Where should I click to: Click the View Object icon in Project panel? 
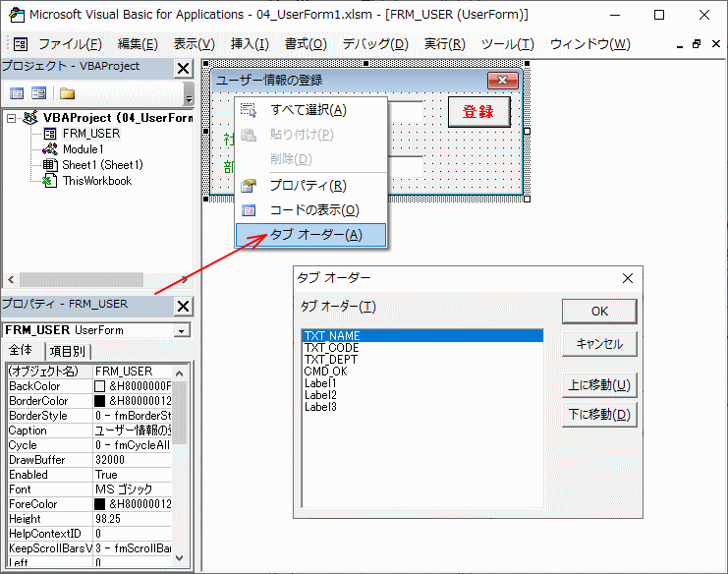[x=39, y=93]
